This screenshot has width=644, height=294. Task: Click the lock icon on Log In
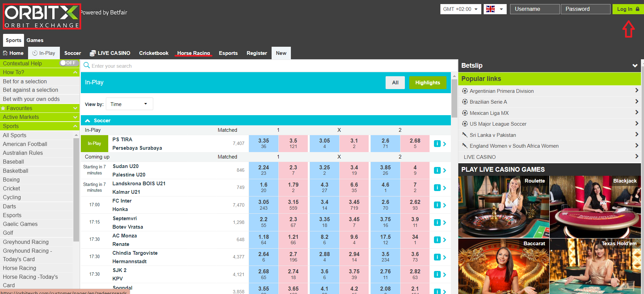point(637,9)
